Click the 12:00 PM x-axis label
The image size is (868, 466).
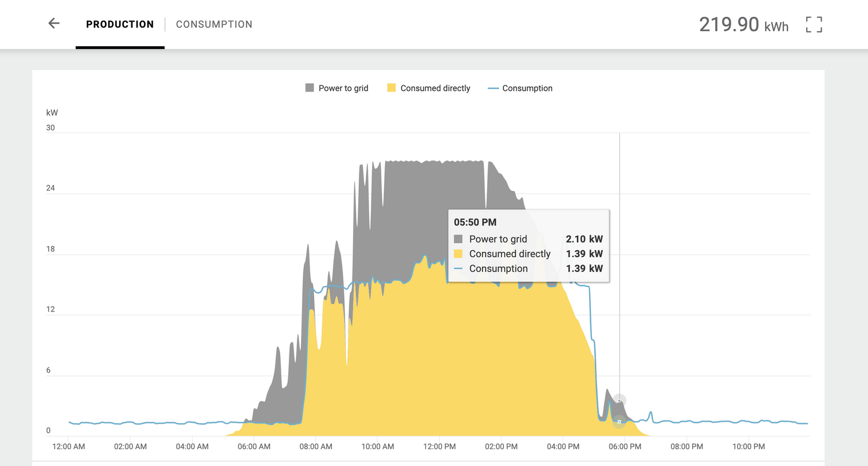pos(439,447)
